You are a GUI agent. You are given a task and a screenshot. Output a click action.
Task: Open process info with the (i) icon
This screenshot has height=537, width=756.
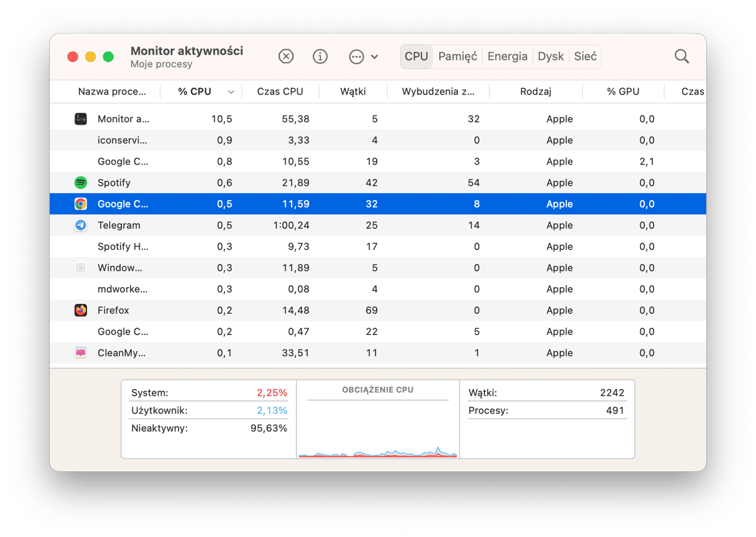(x=320, y=57)
